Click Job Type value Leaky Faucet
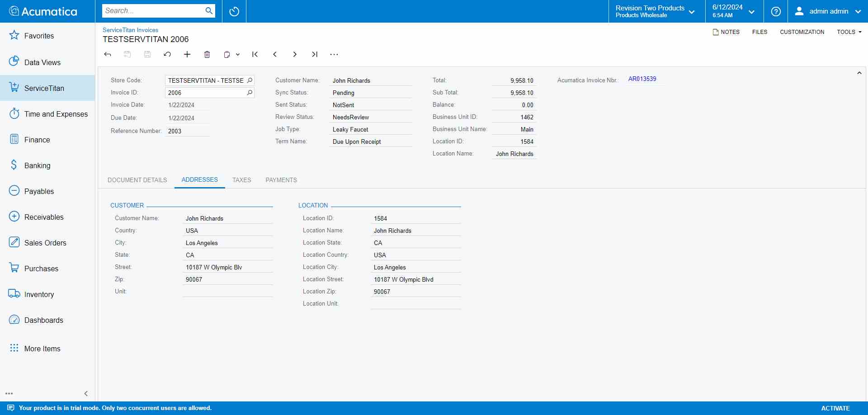 point(371,129)
